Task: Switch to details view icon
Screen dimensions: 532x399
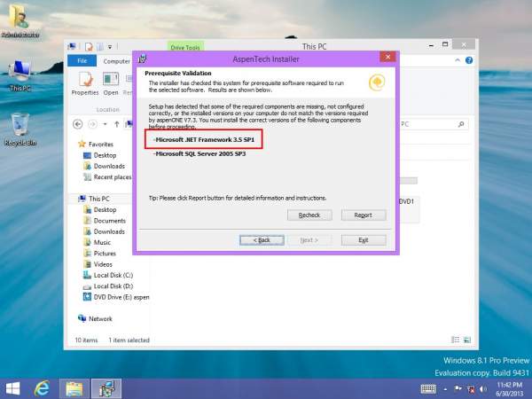Action: coord(456,340)
